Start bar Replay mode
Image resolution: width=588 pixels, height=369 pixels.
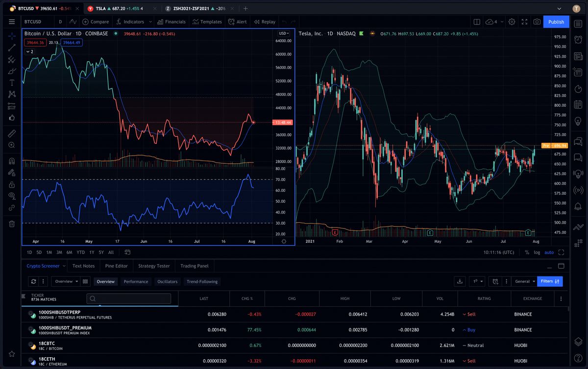point(265,22)
